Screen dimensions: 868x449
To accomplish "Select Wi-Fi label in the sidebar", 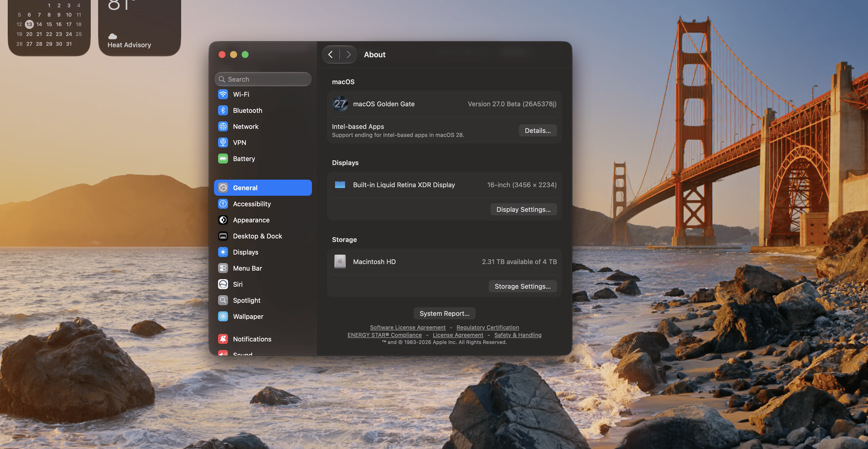I will (241, 94).
